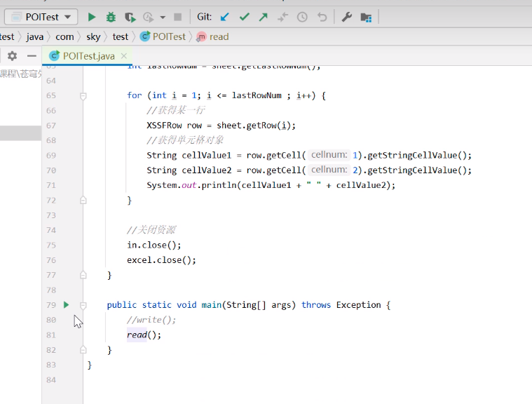The height and width of the screenshot is (404, 532).
Task: Click 'excel.close();' statement
Action: coord(161,260)
